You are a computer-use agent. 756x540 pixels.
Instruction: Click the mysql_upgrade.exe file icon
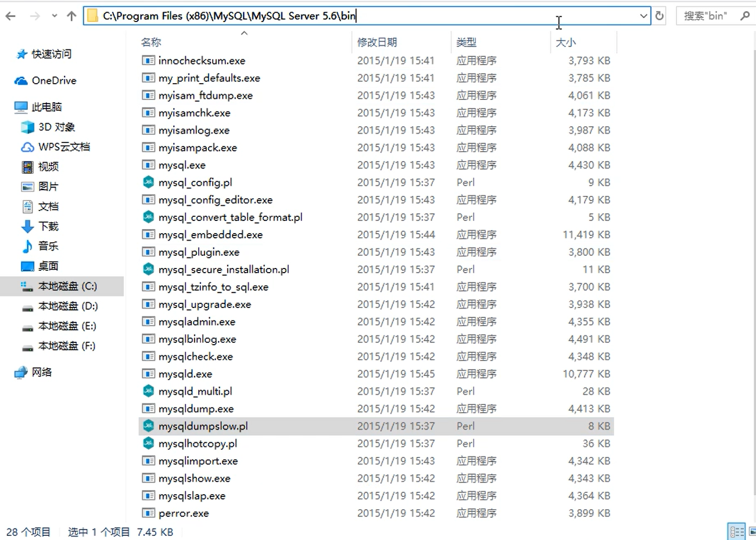tap(149, 305)
